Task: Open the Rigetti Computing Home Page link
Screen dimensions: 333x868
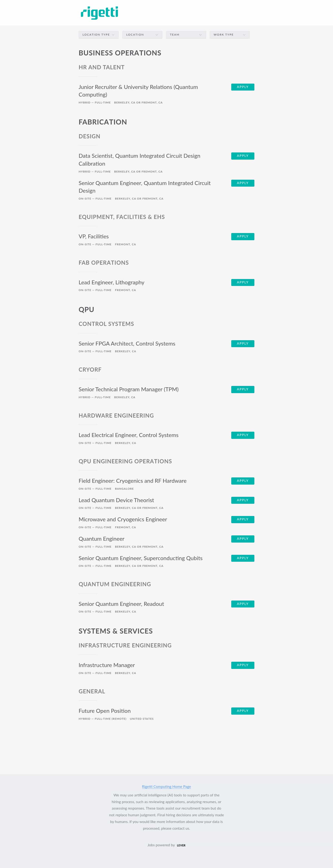Action: point(166,786)
